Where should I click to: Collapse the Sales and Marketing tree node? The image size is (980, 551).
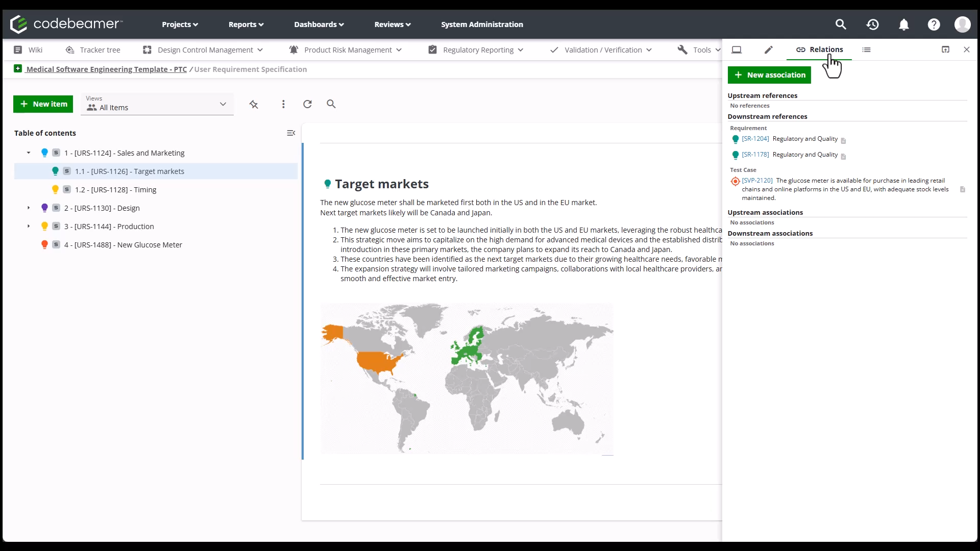(29, 153)
